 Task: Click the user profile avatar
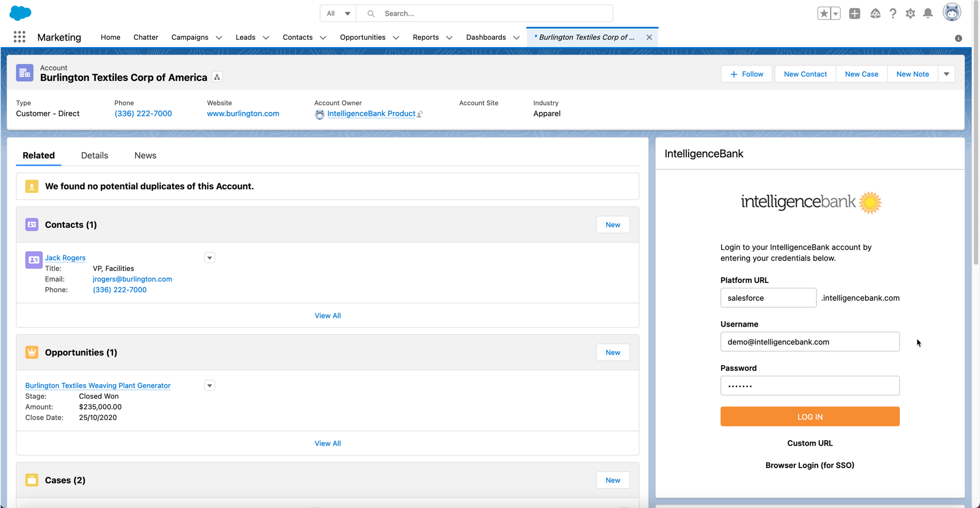point(952,13)
